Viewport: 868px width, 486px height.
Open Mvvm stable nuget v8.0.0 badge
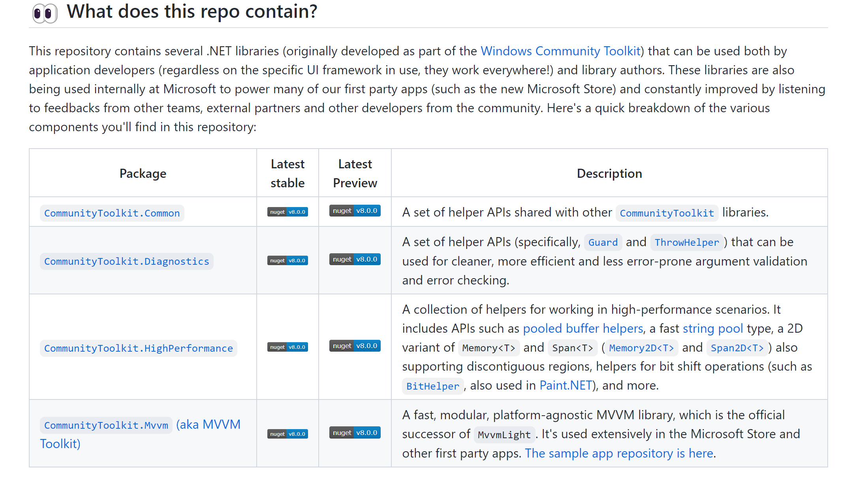pos(287,434)
